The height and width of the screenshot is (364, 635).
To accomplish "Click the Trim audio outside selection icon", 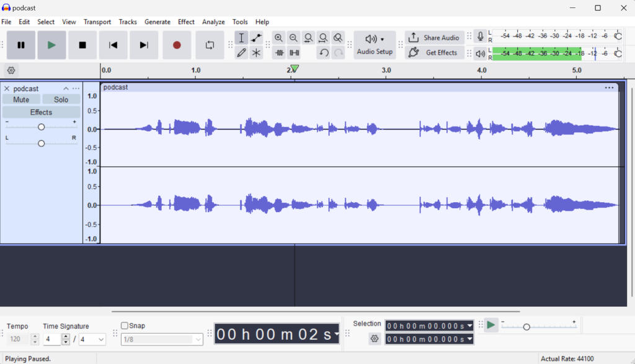I will pos(279,52).
